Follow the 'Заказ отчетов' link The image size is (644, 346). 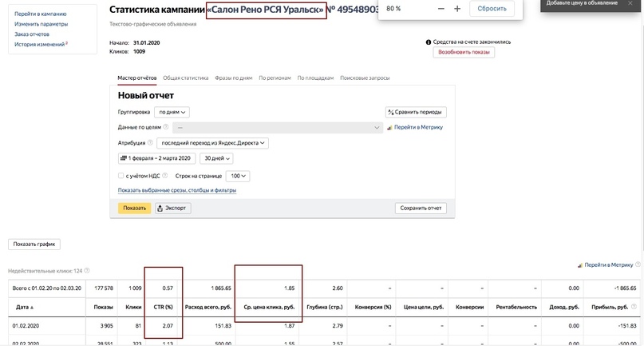32,34
